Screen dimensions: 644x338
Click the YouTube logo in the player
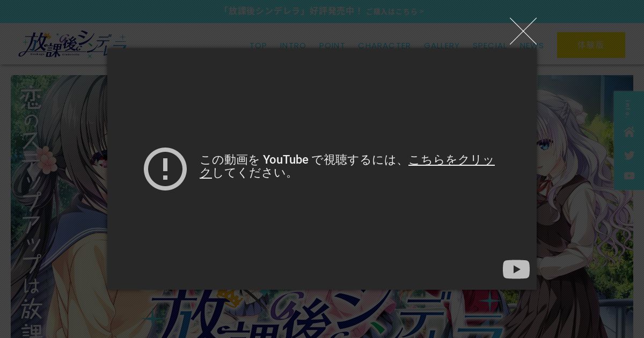coord(516,269)
